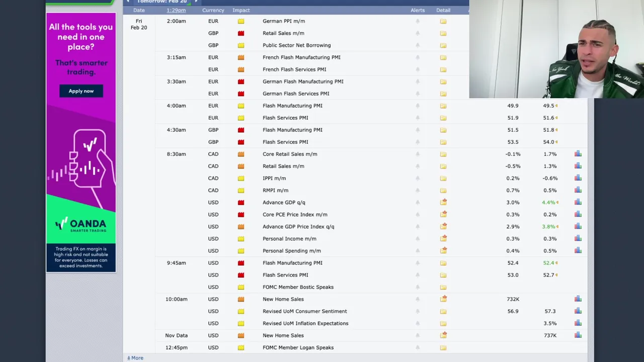Viewport: 644px width, 362px height.
Task: Open detail folder for Revised UoM Consumer Sentiment
Action: point(443,311)
